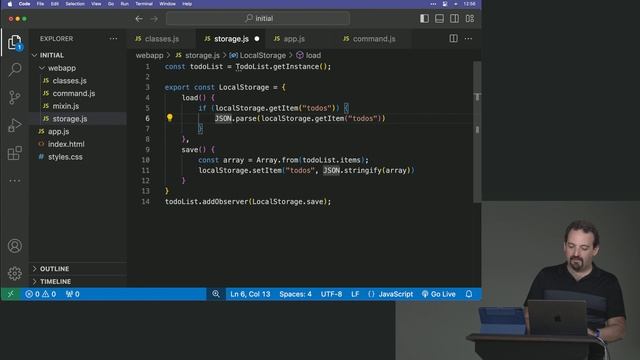Open the Accounts menu icon
This screenshot has height=360, width=640.
(x=15, y=246)
